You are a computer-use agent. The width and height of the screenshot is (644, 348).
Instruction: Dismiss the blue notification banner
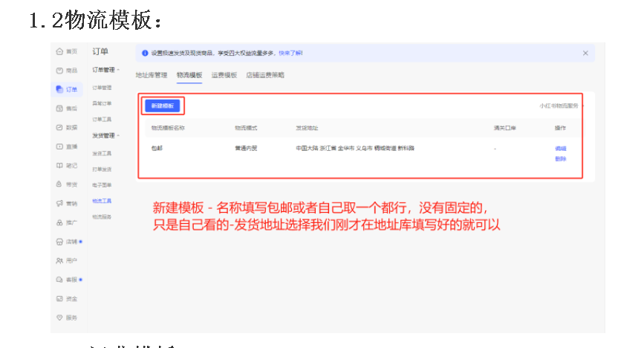click(x=585, y=53)
